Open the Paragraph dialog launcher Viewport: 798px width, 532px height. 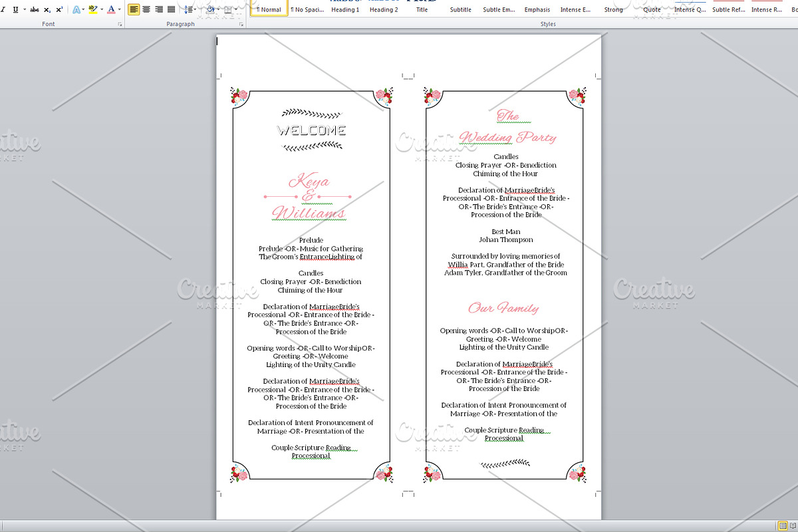pos(241,24)
